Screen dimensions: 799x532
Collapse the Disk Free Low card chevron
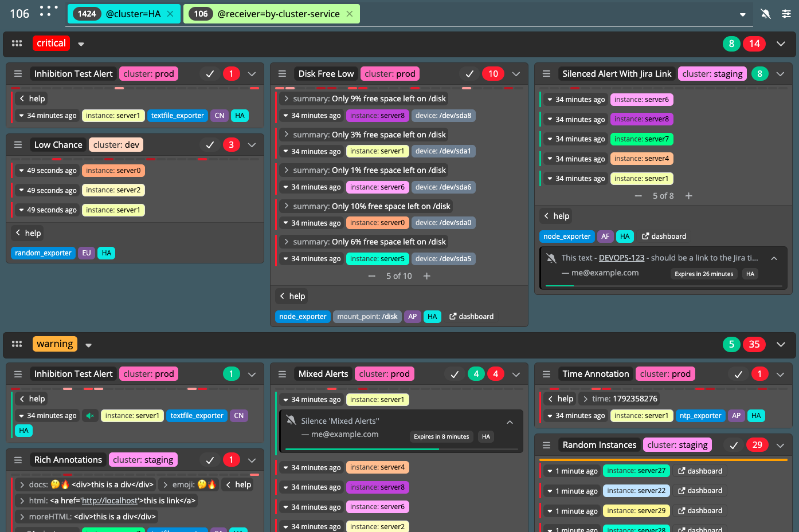pos(516,74)
